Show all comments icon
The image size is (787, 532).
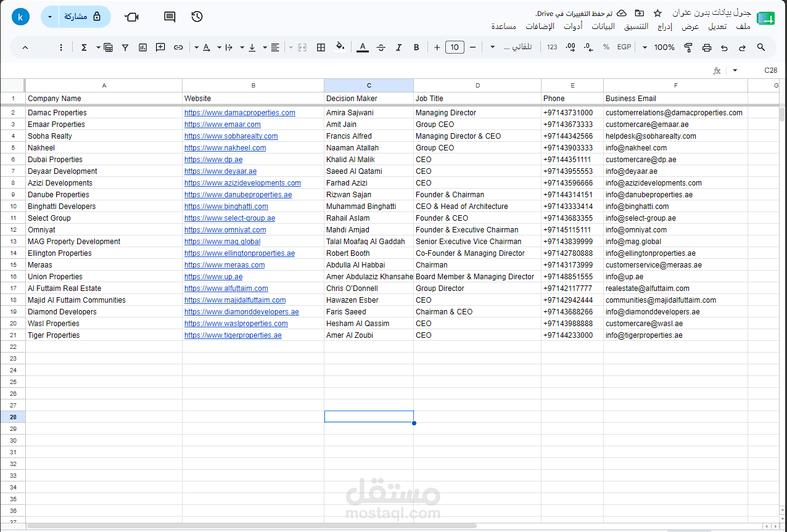[x=170, y=17]
